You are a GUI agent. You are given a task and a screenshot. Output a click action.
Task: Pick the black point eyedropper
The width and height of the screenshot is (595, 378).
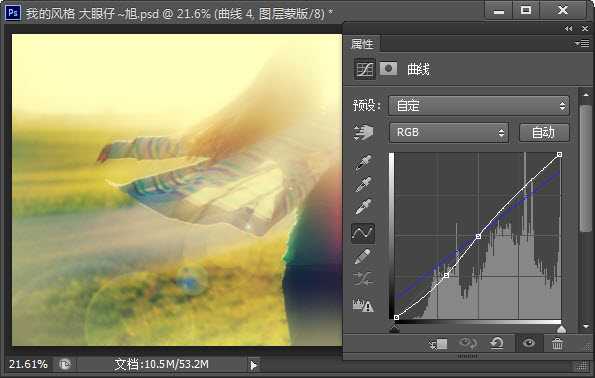(x=364, y=162)
